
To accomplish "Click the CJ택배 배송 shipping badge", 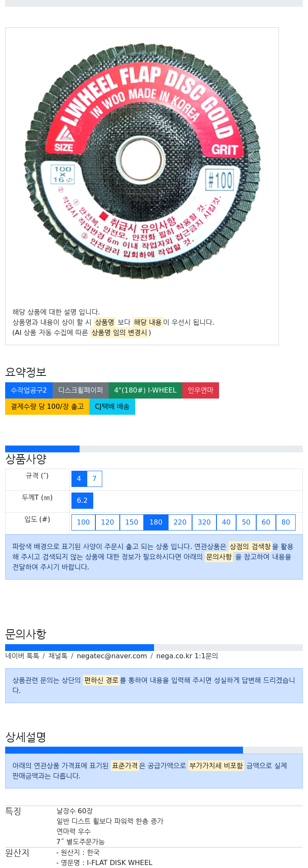I will pos(112,407).
